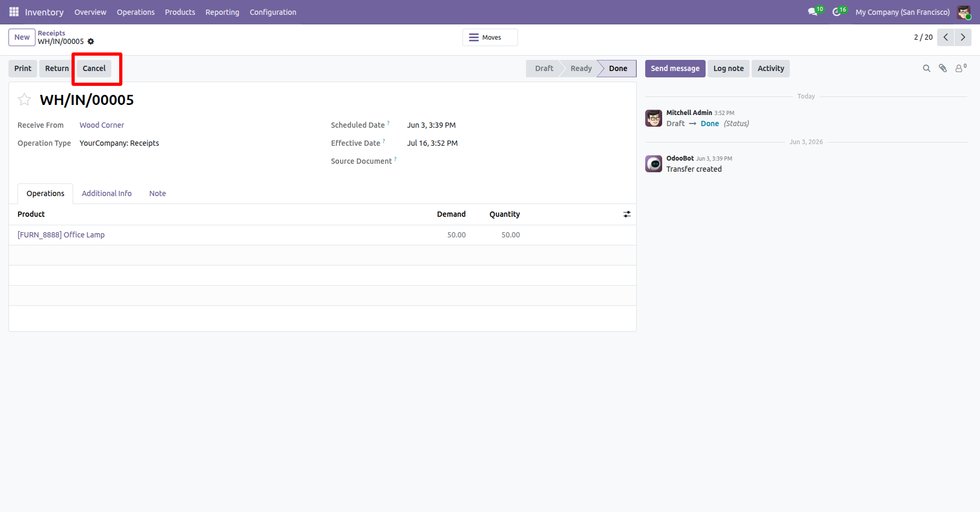Click Log note button
The image size is (980, 512).
pos(728,68)
